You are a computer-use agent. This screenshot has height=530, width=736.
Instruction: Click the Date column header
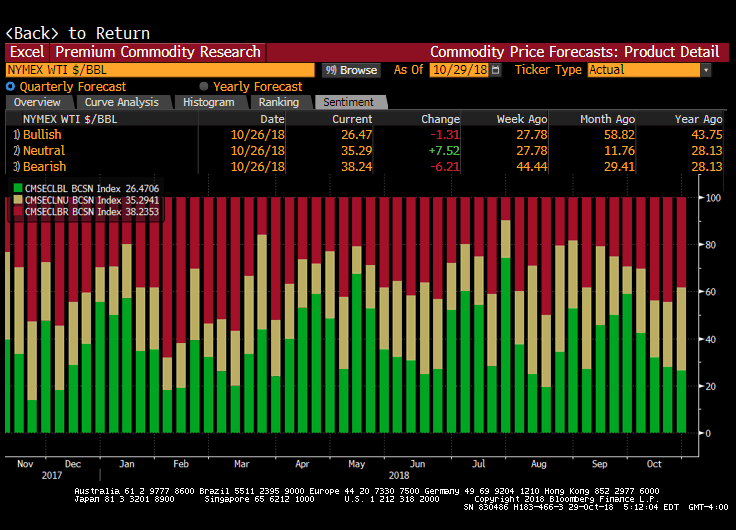click(x=272, y=119)
